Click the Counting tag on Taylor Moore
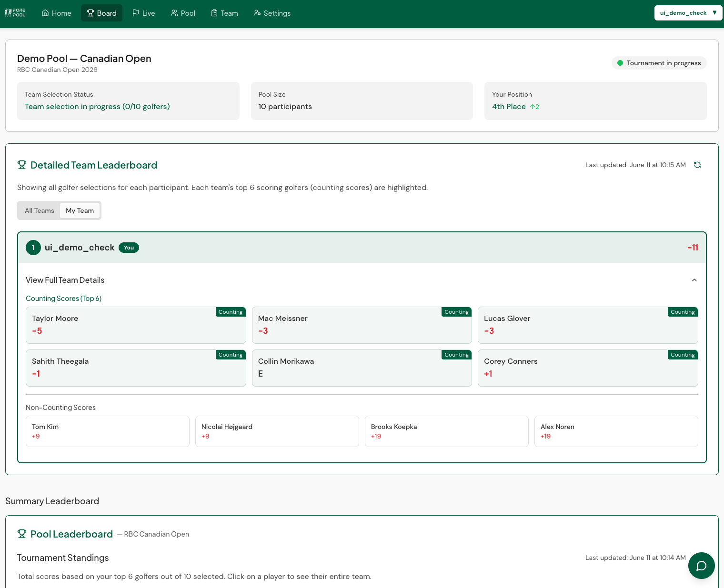This screenshot has height=588, width=724. tap(231, 312)
